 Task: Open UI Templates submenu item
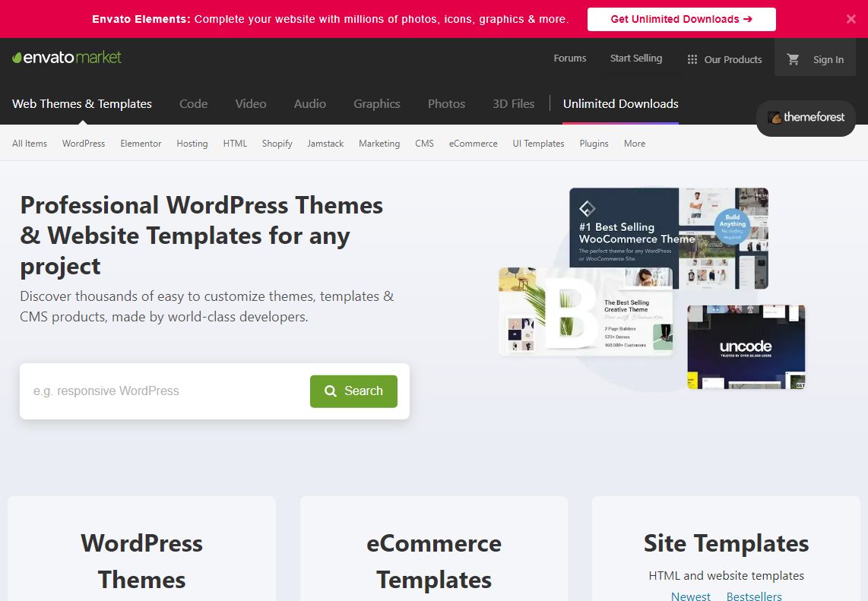tap(539, 144)
